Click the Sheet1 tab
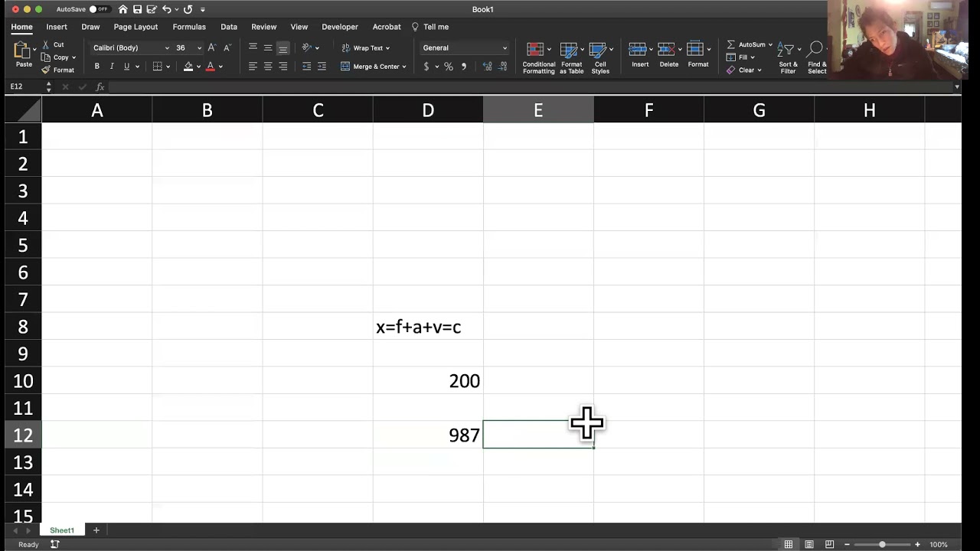 (x=62, y=530)
